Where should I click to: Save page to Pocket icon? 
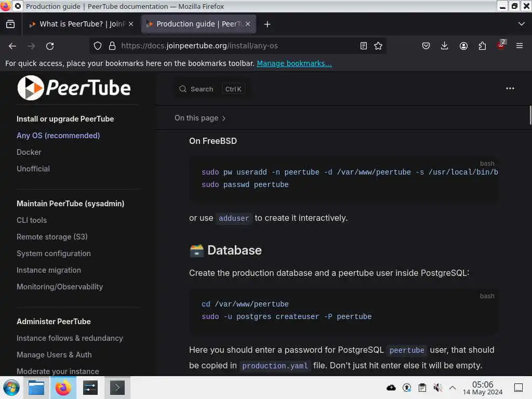(x=426, y=46)
